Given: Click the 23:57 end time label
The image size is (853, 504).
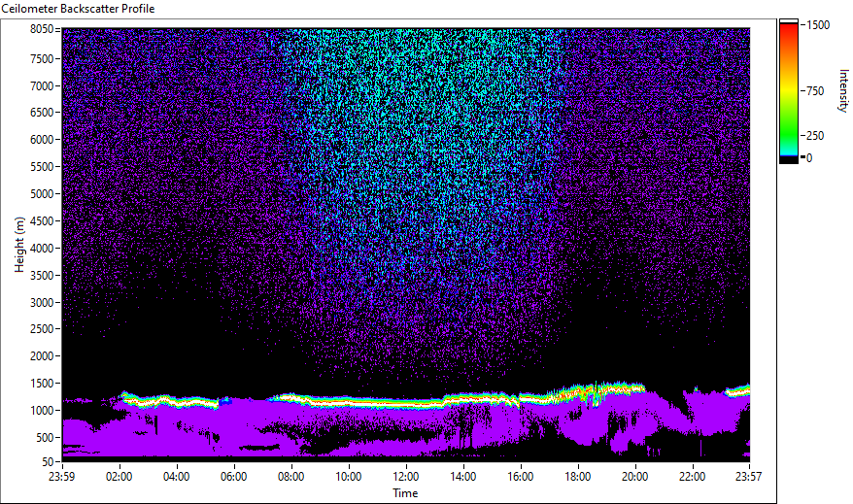Looking at the screenshot, I should (x=748, y=477).
